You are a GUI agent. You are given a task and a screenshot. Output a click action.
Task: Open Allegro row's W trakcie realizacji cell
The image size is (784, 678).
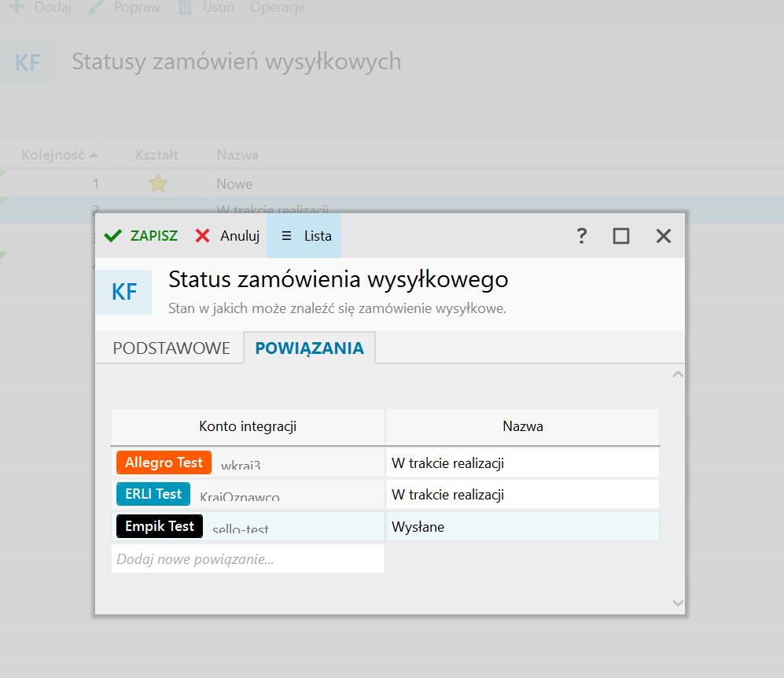(522, 463)
